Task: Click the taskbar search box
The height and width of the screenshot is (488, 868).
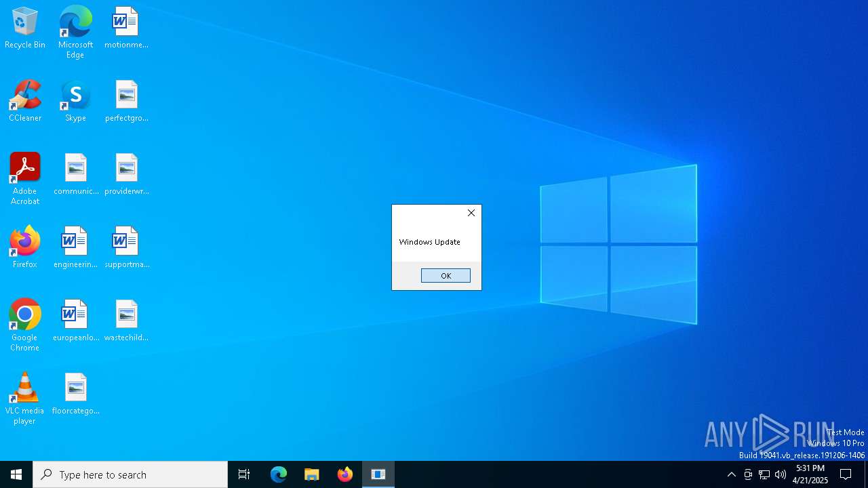Action: pos(130,474)
